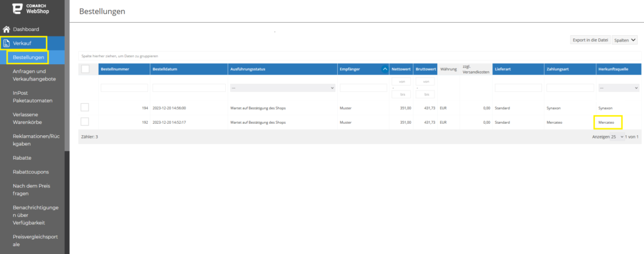This screenshot has width=644, height=254.
Task: Sort by Bestelldatum column header
Action: [189, 69]
